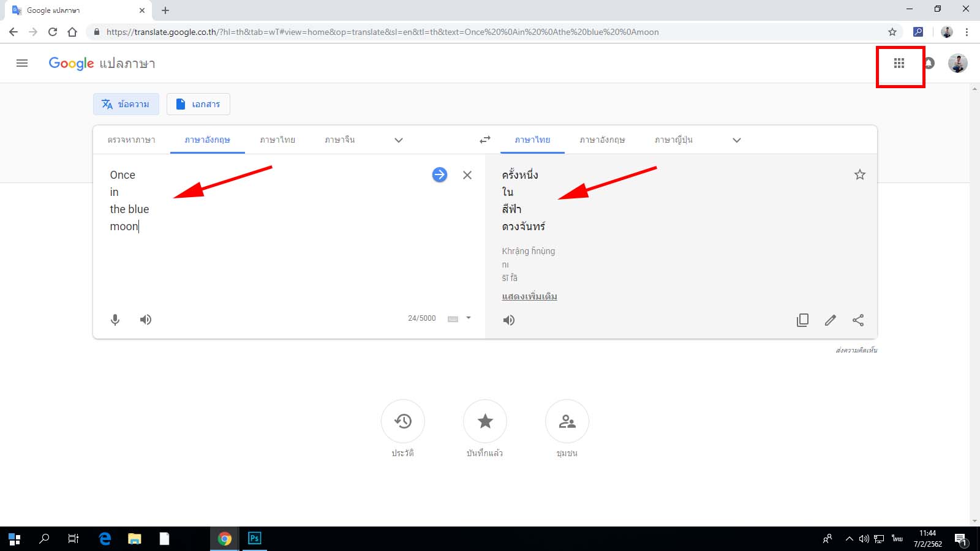Screen dimensions: 980x551
Task: Switch to ข้อความ text translation mode
Action: [x=126, y=104]
